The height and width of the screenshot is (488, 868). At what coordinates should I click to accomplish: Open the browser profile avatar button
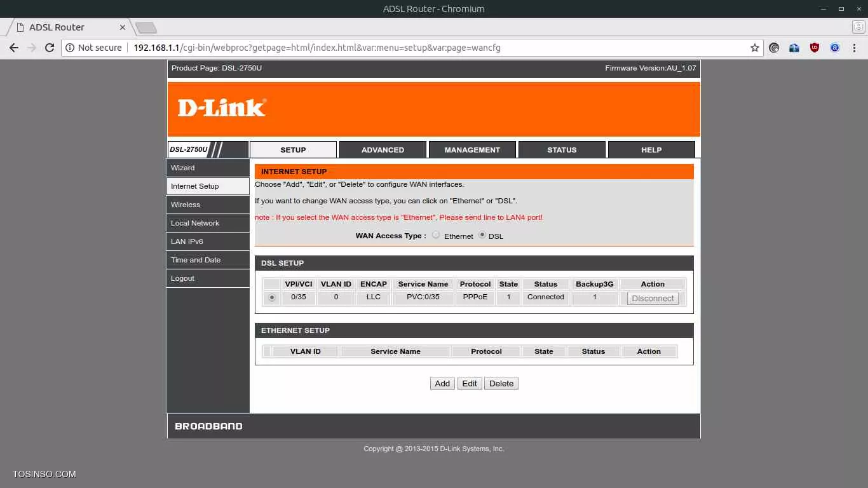click(858, 27)
